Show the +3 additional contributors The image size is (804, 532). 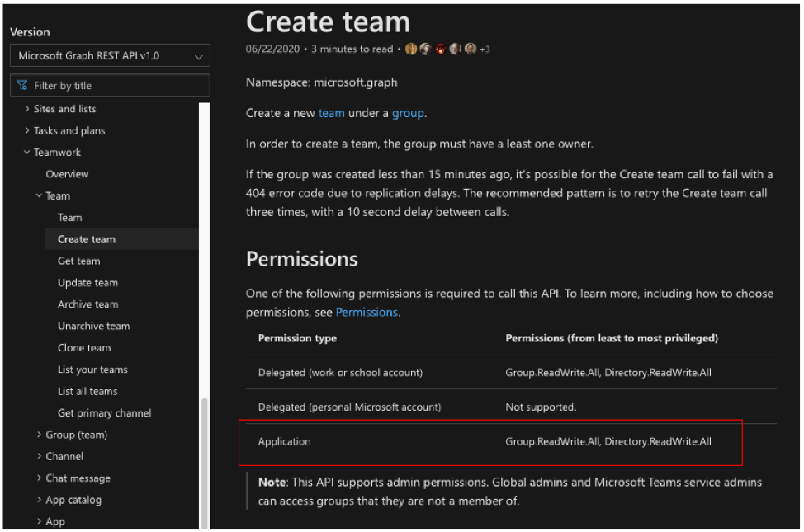coord(485,49)
